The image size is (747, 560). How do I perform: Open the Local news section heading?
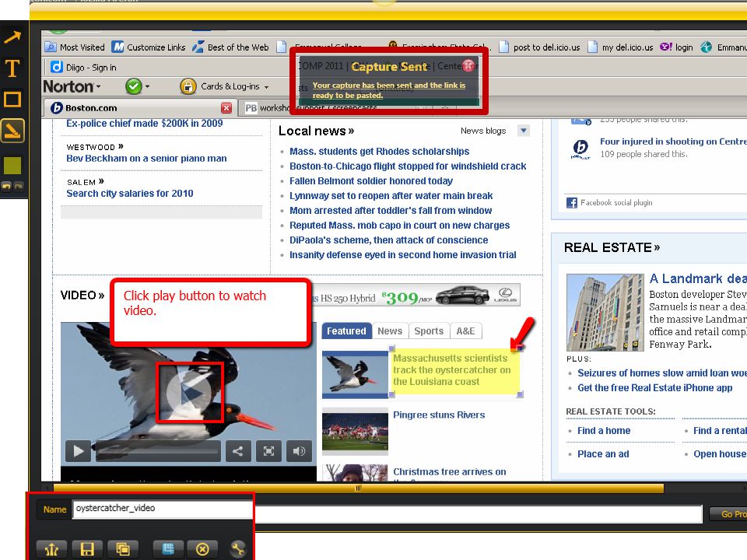[317, 131]
